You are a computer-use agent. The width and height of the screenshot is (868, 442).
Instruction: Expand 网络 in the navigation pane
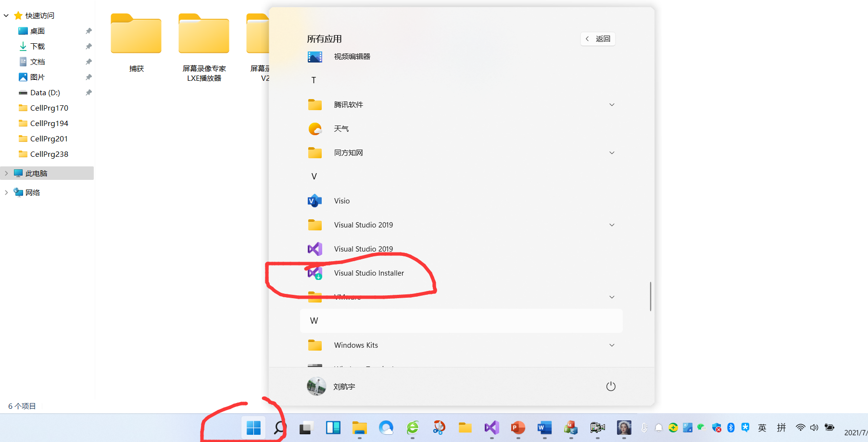coord(6,192)
